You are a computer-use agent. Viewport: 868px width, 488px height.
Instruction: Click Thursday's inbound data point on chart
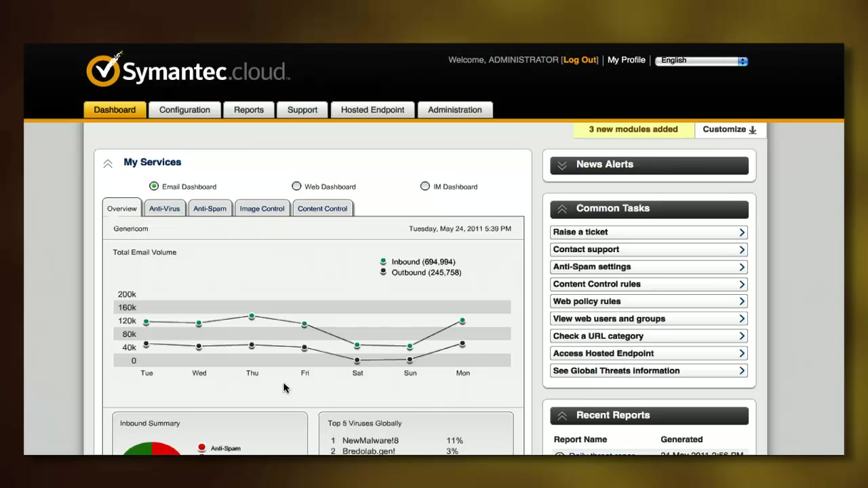[x=252, y=316]
